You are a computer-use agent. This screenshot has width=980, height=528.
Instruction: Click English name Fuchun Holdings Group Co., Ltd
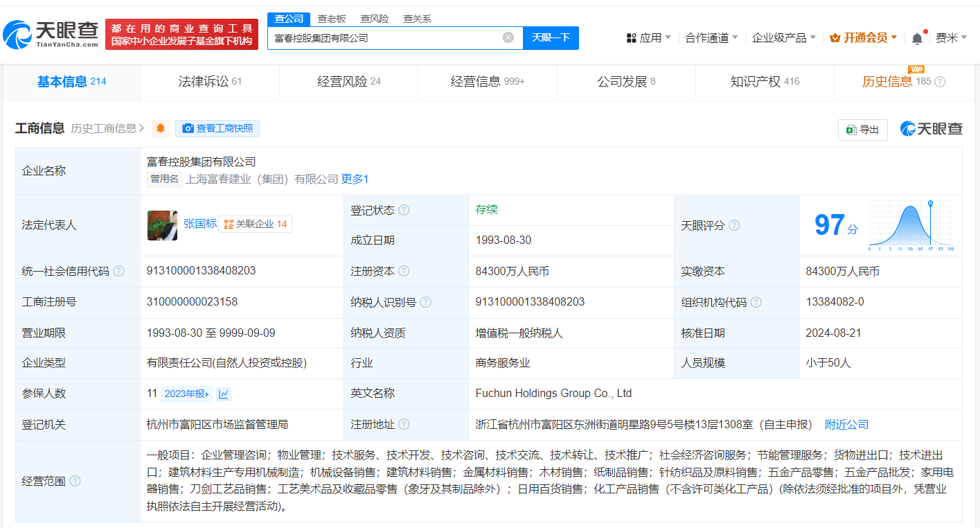click(553, 393)
